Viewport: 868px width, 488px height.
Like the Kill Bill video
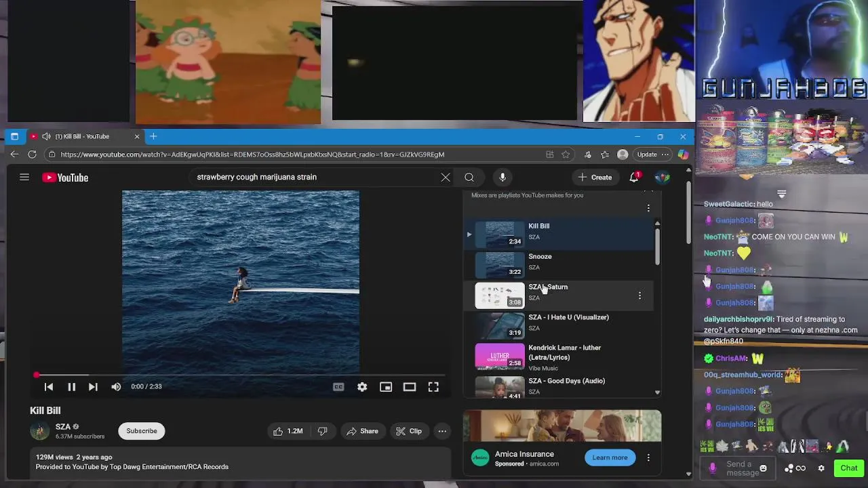click(288, 431)
